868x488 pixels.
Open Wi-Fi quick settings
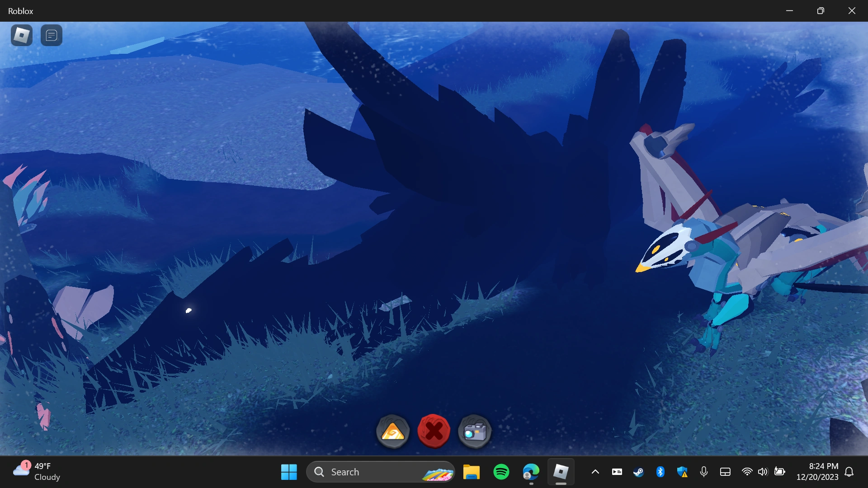pos(747,472)
